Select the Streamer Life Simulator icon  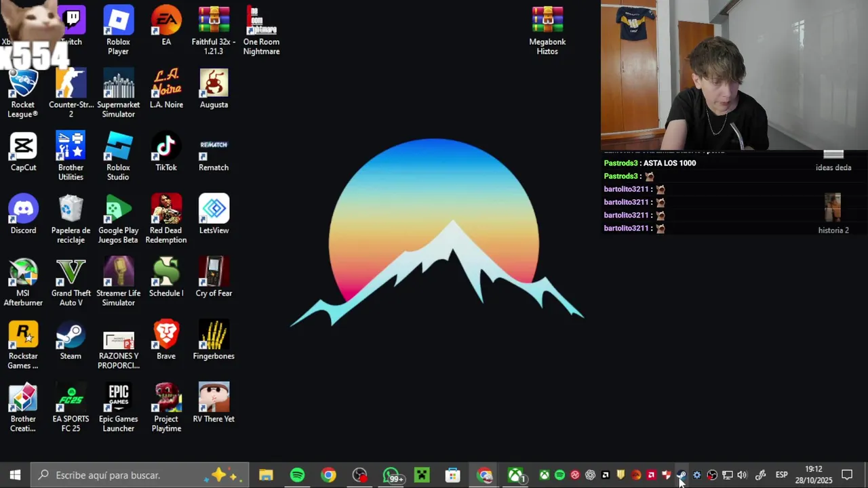118,283
